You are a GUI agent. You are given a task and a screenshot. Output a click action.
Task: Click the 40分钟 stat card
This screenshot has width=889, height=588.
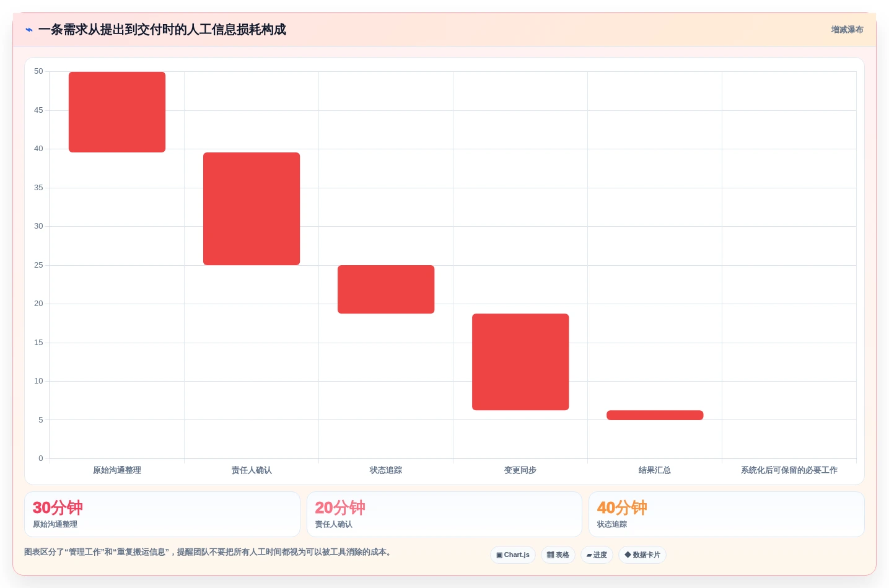[x=726, y=514]
